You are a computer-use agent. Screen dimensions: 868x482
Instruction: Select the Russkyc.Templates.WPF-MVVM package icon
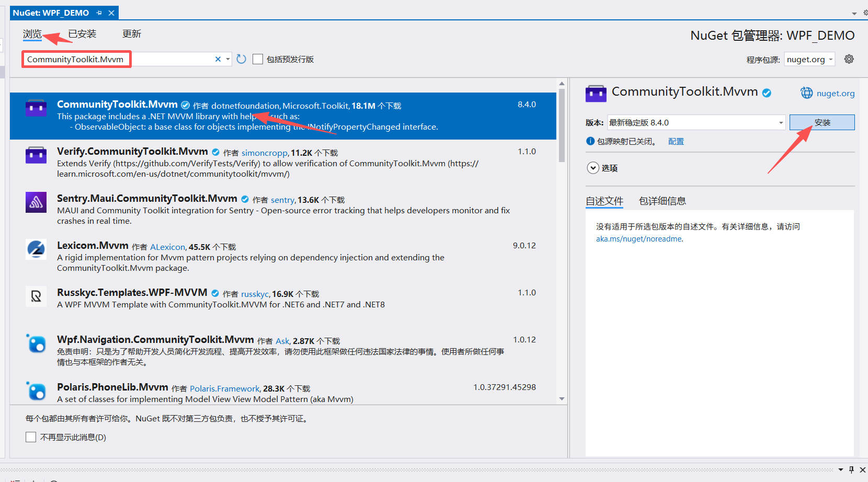(36, 296)
